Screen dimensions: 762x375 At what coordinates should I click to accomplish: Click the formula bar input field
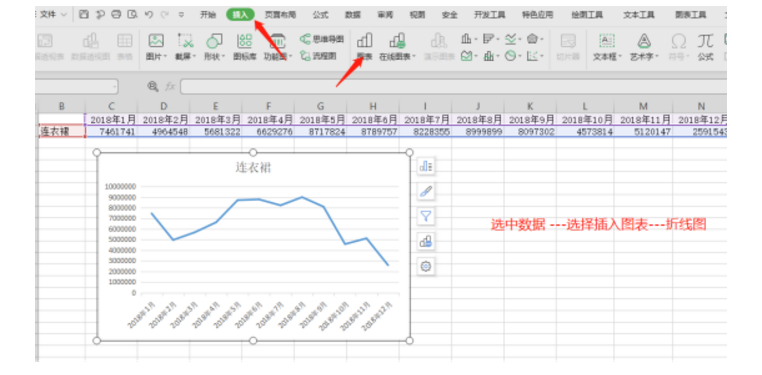point(453,87)
